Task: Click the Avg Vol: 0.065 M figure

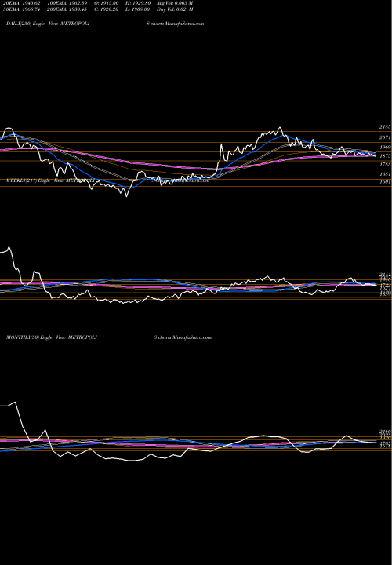Action: (175, 3)
